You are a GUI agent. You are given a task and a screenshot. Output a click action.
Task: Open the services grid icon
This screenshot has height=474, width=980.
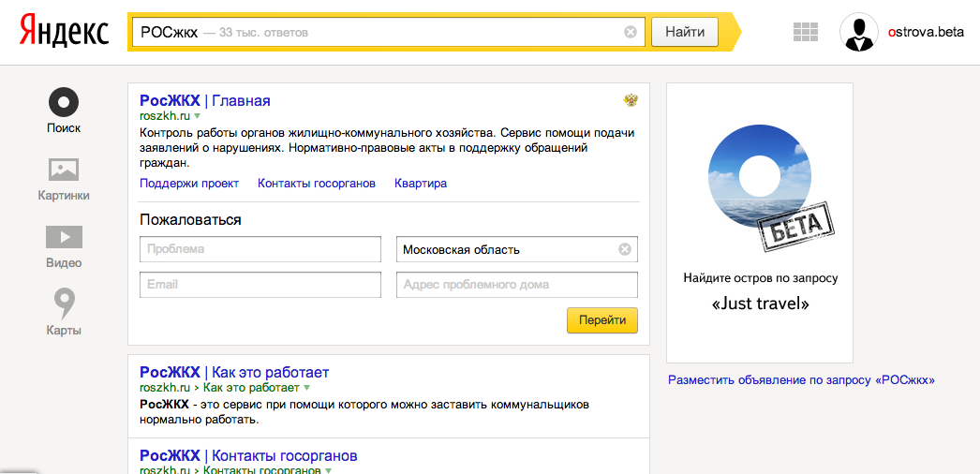(806, 32)
